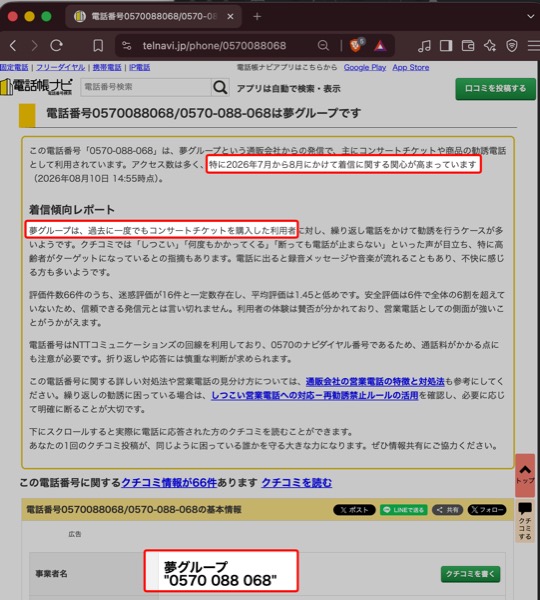Open the IP電話 link
This screenshot has width=540, height=600.
(139, 67)
